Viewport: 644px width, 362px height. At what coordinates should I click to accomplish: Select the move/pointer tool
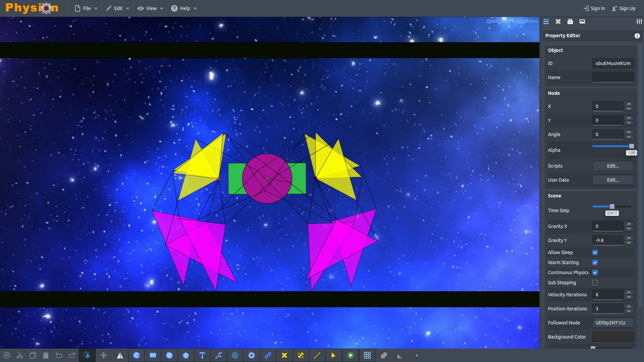coord(87,355)
